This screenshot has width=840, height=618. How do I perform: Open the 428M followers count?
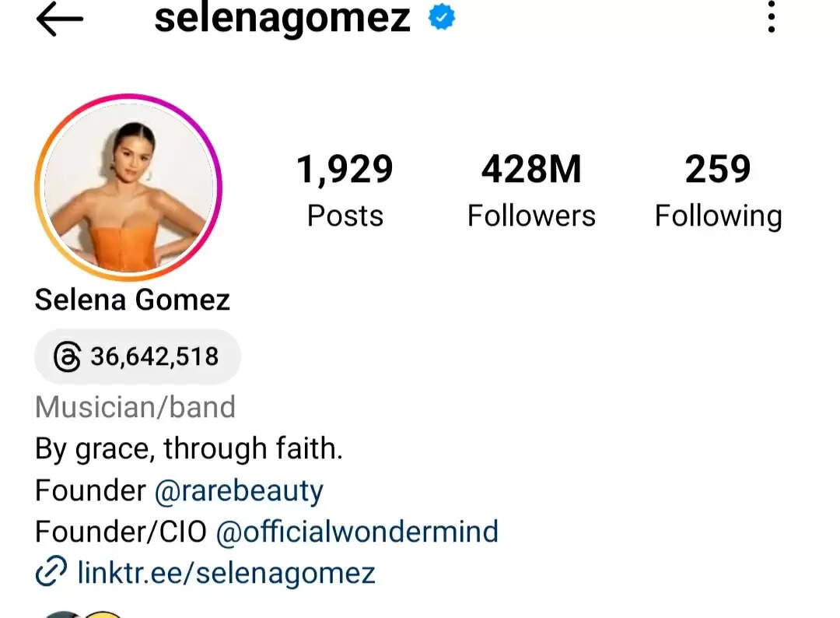531,169
